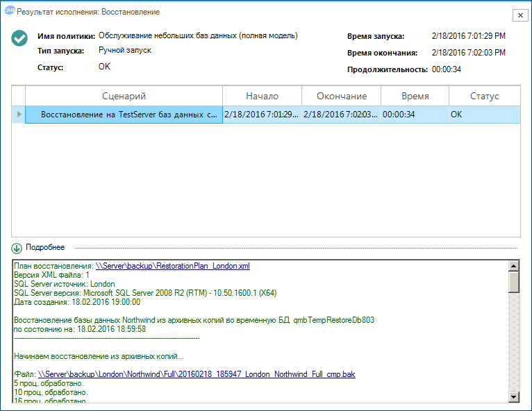Select the 'Восстановление на TestServer' scenario cell

pos(124,115)
